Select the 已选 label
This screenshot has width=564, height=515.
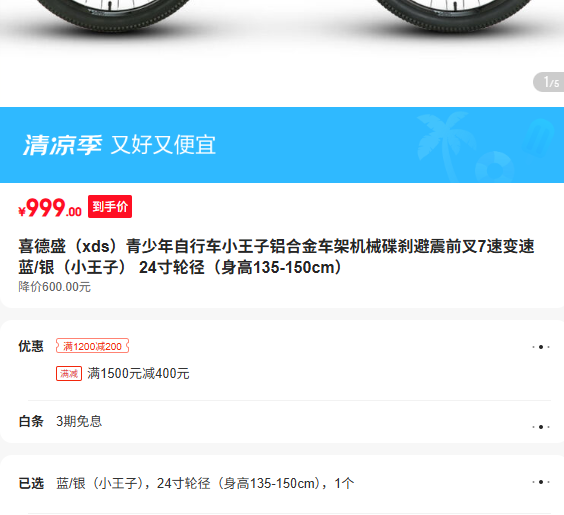tap(31, 483)
